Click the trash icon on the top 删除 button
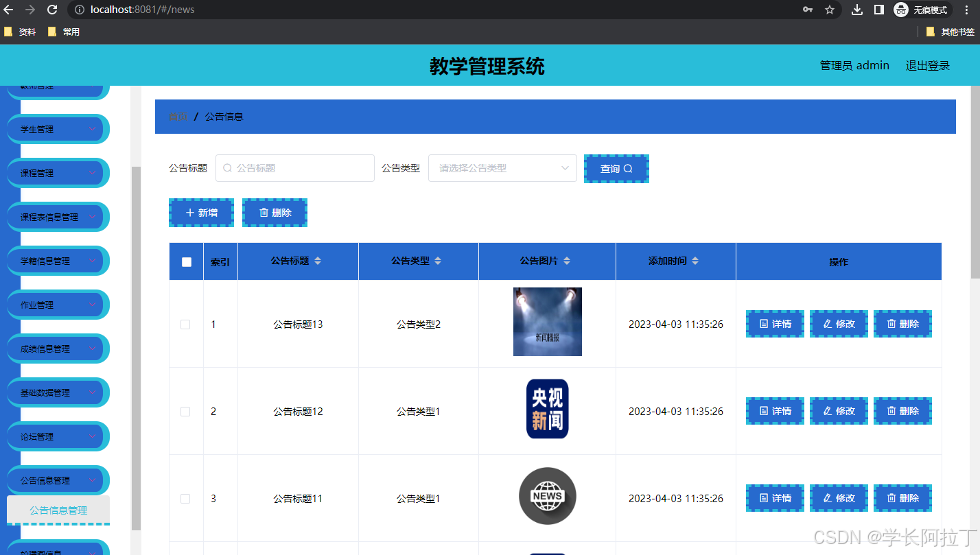This screenshot has width=980, height=555. tap(264, 213)
